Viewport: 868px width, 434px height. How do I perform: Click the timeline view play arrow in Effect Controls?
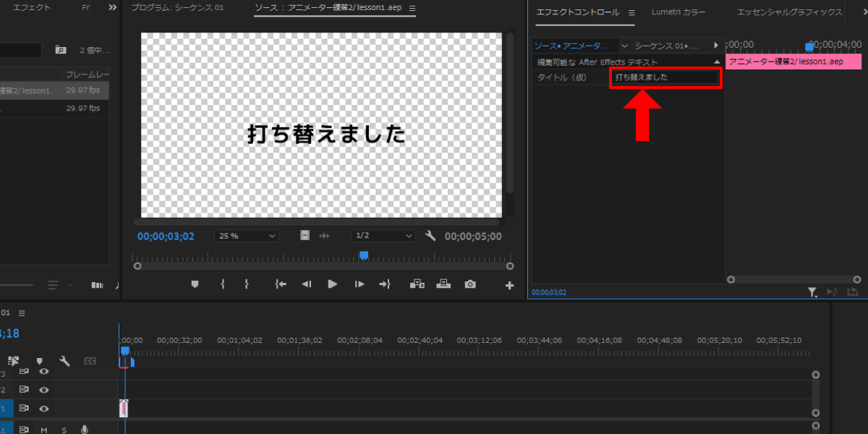point(716,46)
